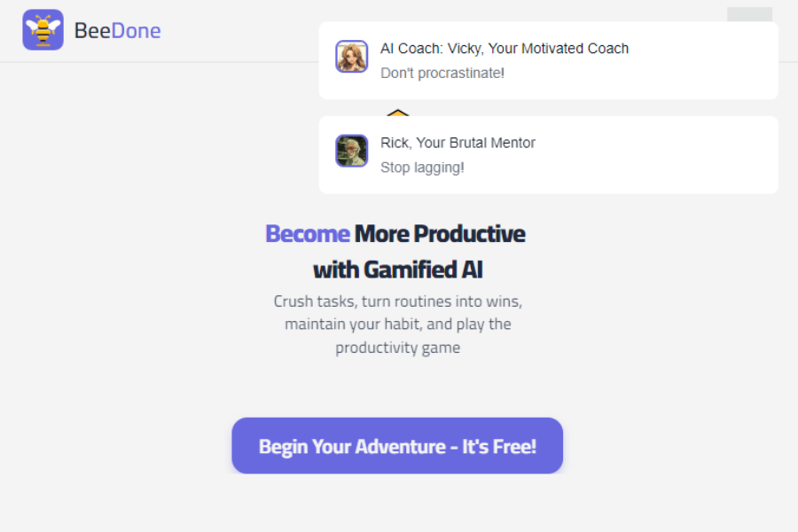798x532 pixels.
Task: Expand the Vicky coach notification card
Action: (x=548, y=59)
